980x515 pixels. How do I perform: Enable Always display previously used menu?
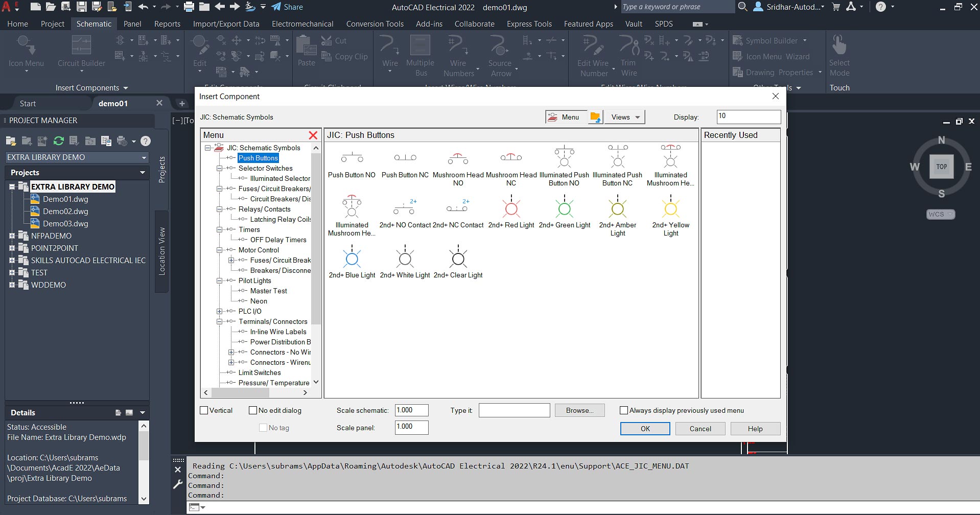[x=624, y=410]
